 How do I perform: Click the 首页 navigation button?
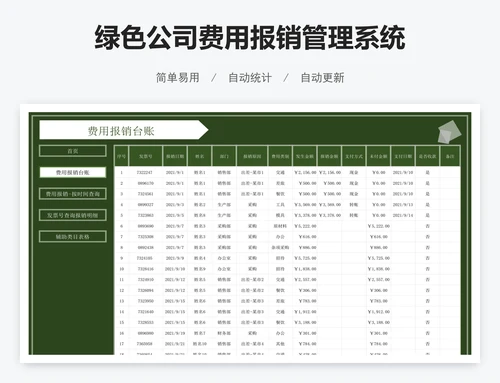pos(73,151)
